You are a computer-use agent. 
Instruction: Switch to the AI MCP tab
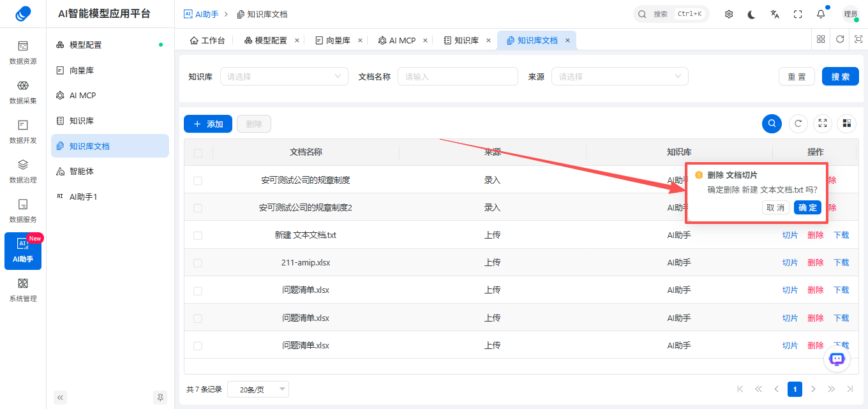397,40
